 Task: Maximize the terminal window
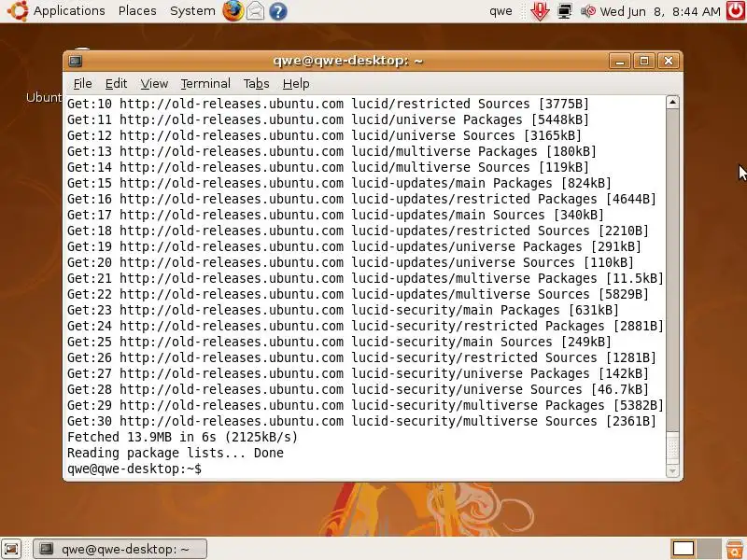coord(644,61)
